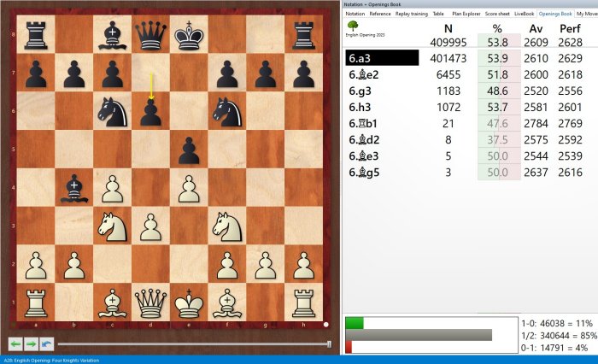This screenshot has height=364, width=598.
Task: Click the forward arrow move button
Action: coord(31,343)
